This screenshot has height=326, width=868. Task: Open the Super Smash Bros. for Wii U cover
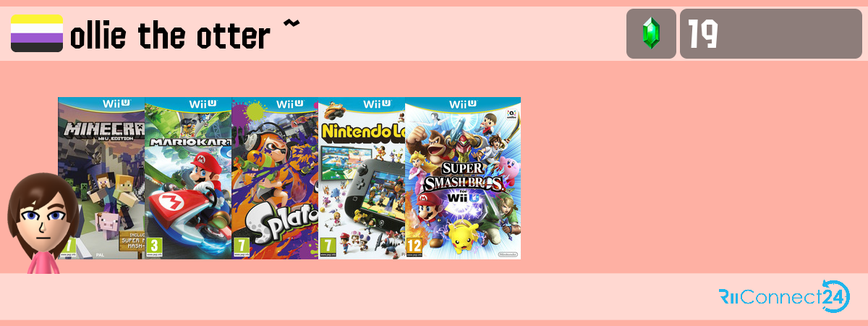pos(463,178)
